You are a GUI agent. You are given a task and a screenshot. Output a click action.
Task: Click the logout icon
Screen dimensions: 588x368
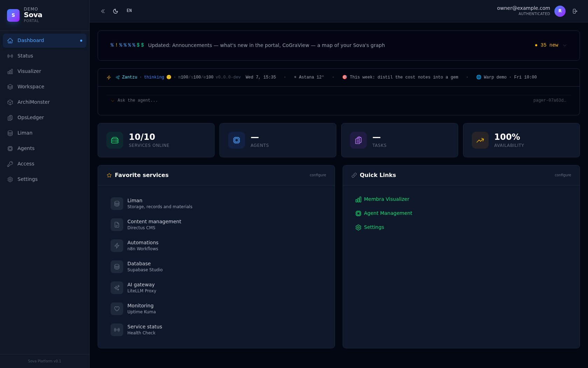pyautogui.click(x=575, y=11)
